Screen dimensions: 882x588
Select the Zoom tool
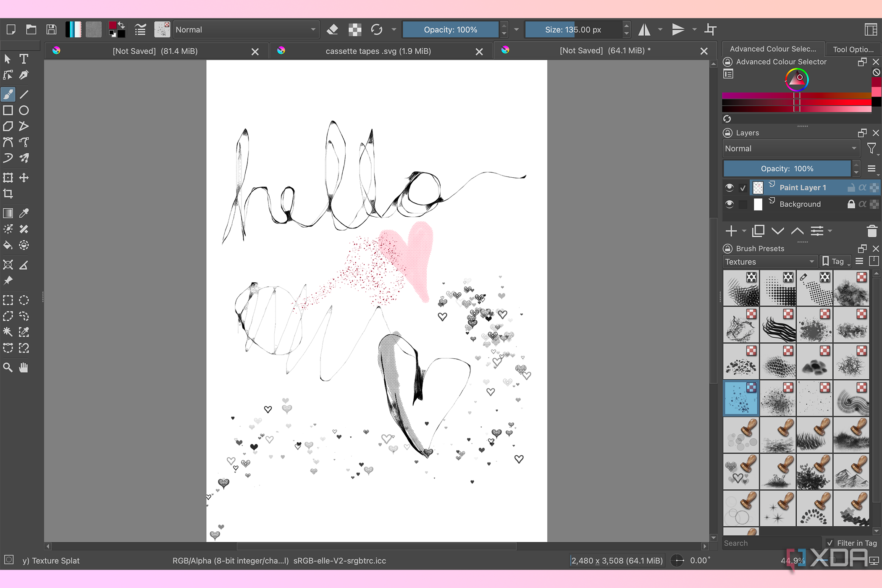8,368
